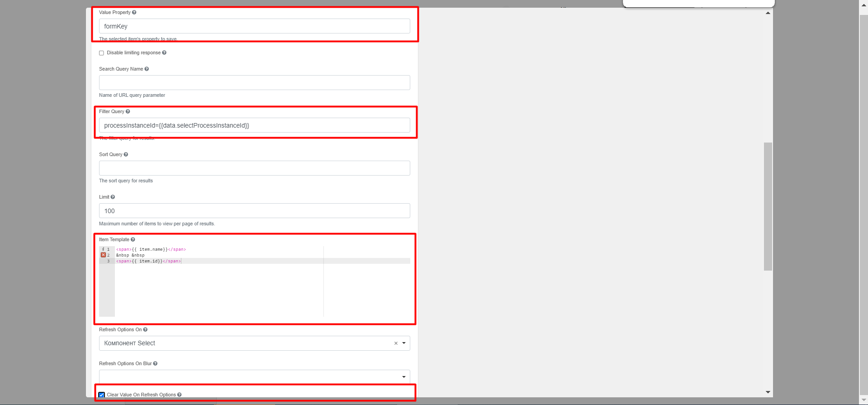Click the Limit help icon
Screen dimensions: 868x405
coord(113,197)
